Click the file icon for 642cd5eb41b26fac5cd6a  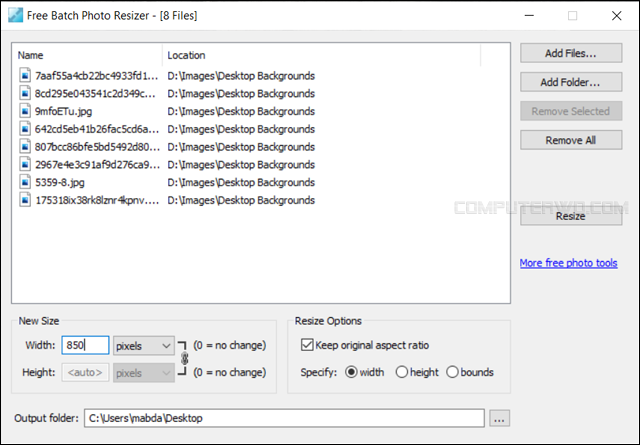coord(25,129)
